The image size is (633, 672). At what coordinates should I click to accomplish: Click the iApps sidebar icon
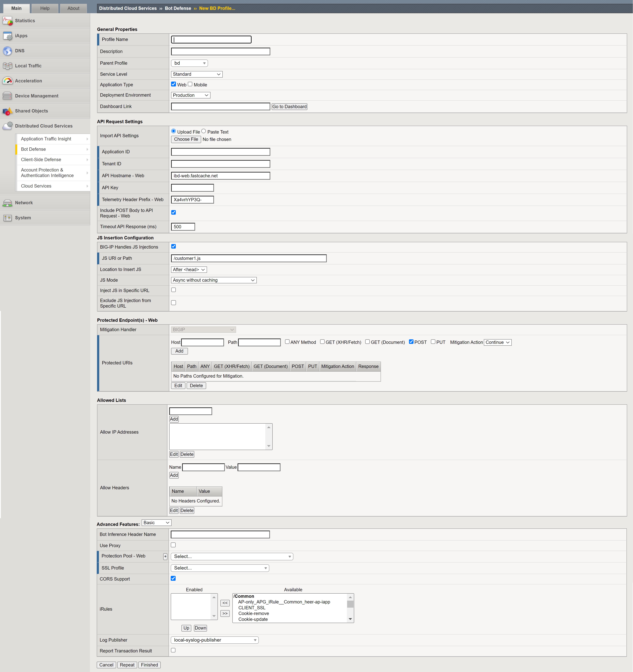pyautogui.click(x=7, y=36)
